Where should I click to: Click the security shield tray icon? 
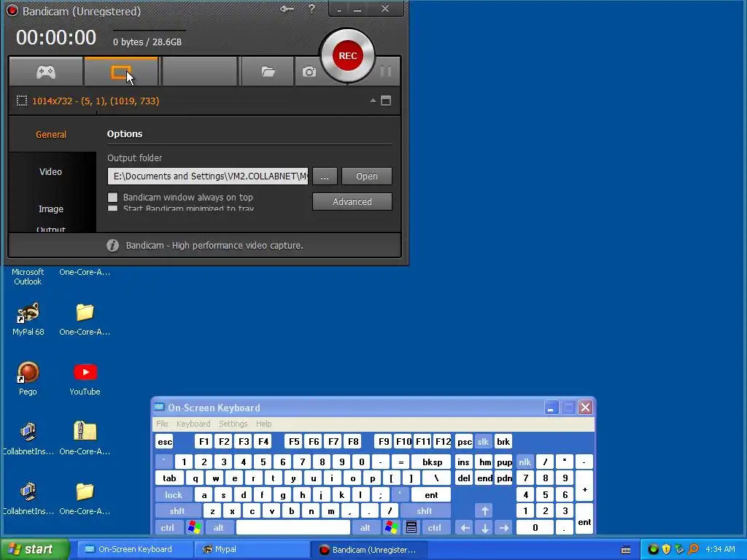pyautogui.click(x=666, y=550)
